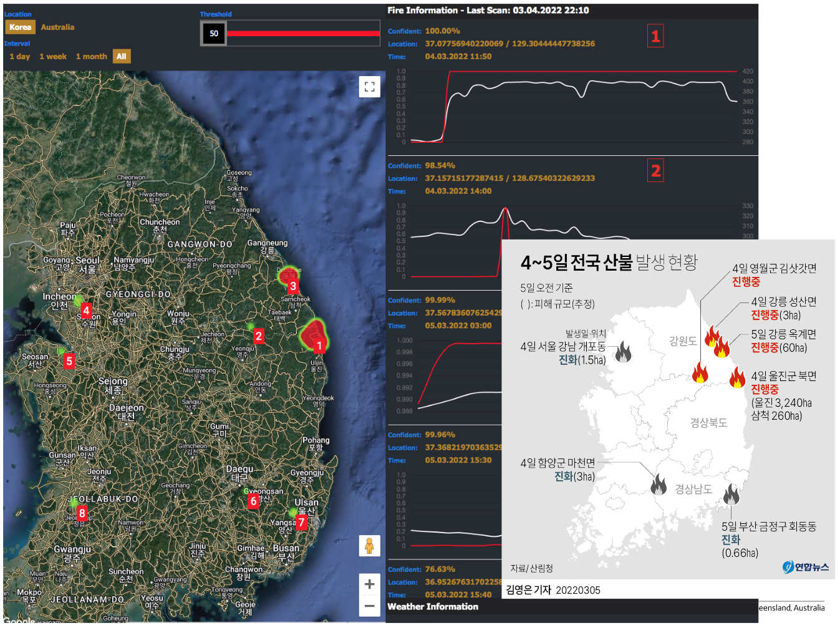Open fire marker 7 near Ulsan
840x628 pixels.
(x=301, y=522)
